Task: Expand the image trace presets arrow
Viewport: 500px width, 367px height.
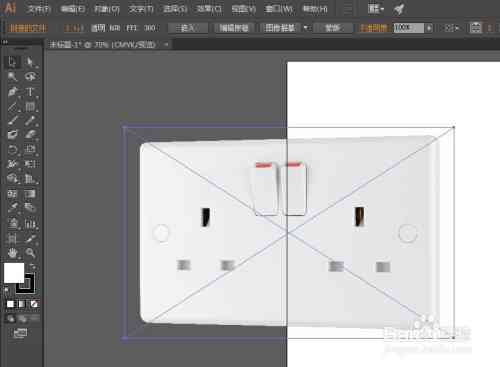Action: [x=306, y=28]
